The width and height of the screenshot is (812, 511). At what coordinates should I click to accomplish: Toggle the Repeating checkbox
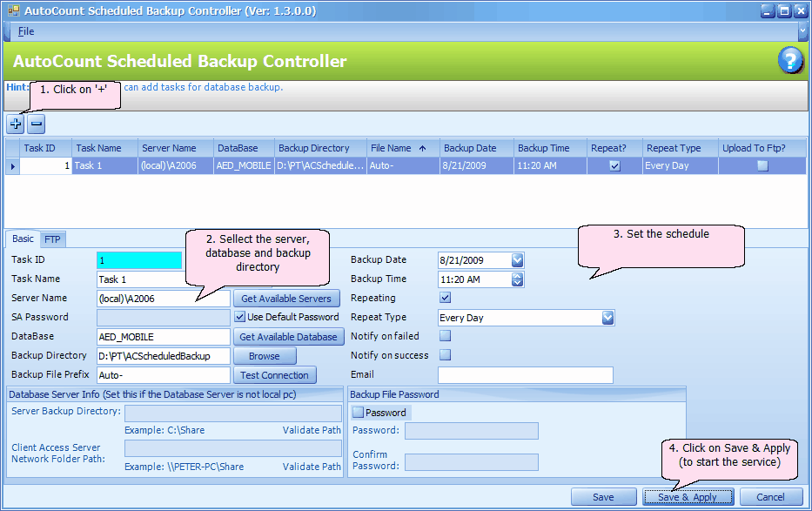pyautogui.click(x=445, y=298)
